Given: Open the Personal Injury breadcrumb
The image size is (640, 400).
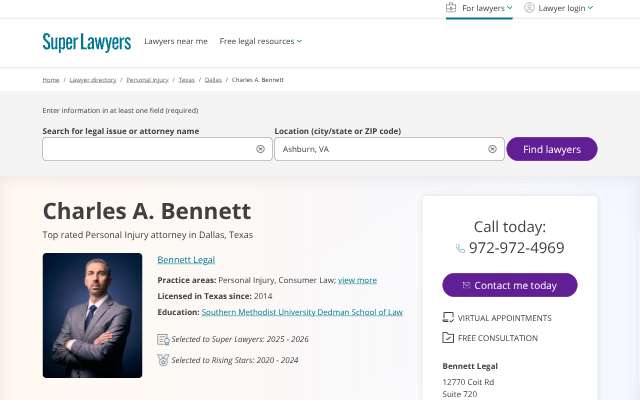Looking at the screenshot, I should (x=147, y=80).
